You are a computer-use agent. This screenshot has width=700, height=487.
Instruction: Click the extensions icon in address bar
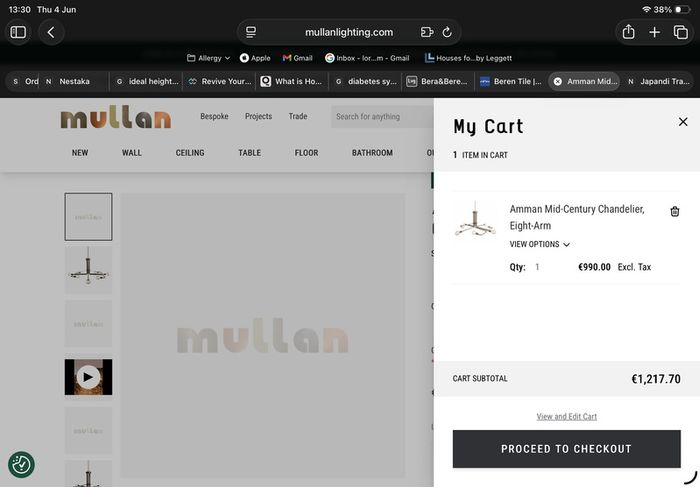pyautogui.click(x=427, y=32)
